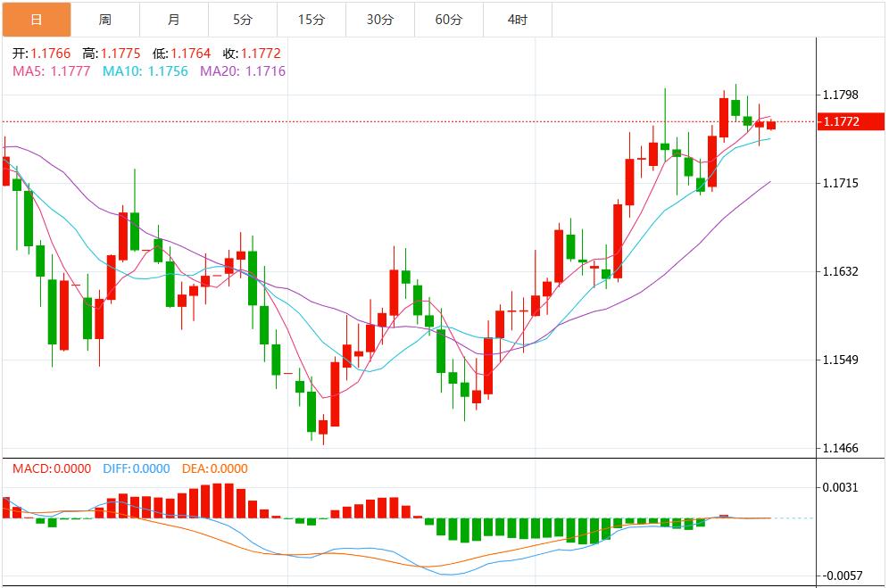Switch to the 5分 timeframe tab

pos(243,19)
